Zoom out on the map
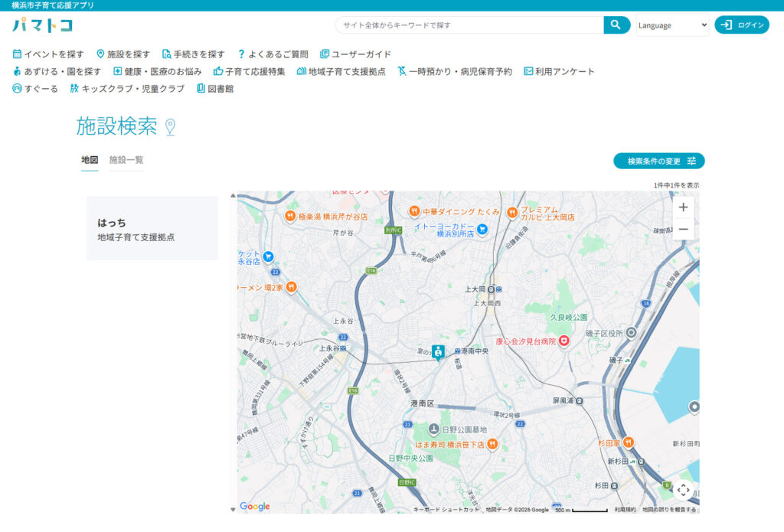The width and height of the screenshot is (784, 532). tap(683, 229)
